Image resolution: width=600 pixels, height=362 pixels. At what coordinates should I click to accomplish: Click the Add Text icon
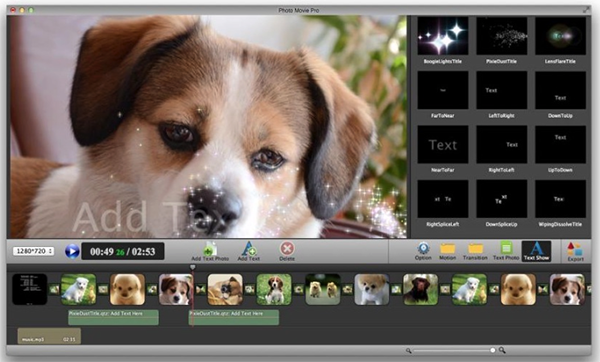(x=249, y=249)
